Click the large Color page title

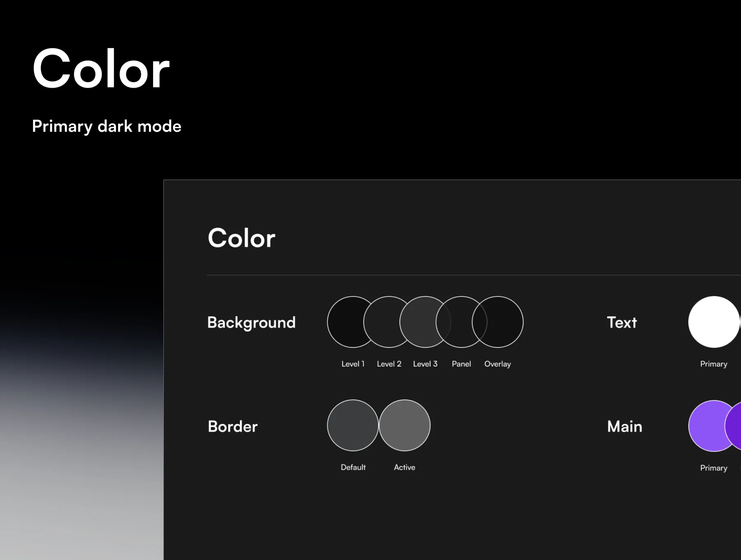pyautogui.click(x=101, y=68)
